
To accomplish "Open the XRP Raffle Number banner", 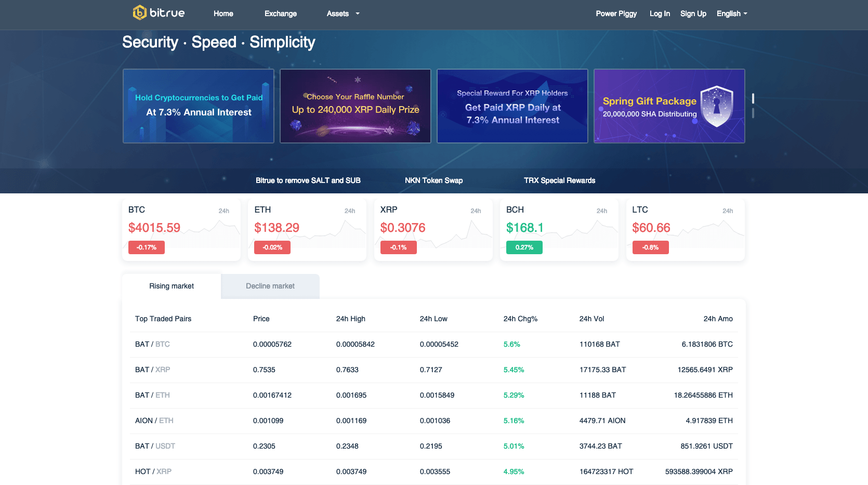I will tap(356, 106).
